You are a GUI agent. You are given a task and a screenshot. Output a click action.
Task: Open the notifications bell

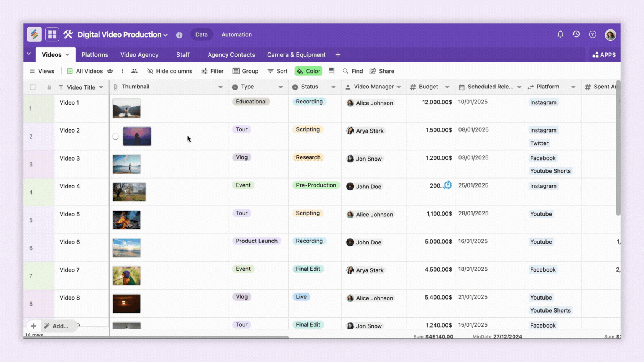click(560, 34)
